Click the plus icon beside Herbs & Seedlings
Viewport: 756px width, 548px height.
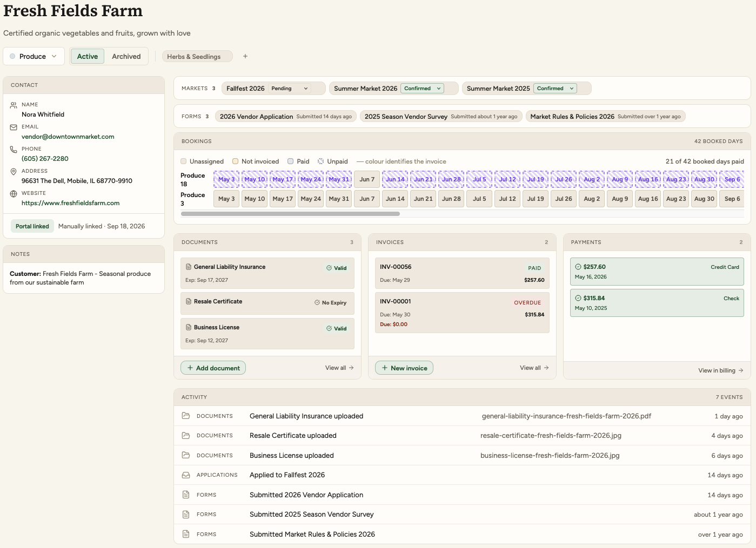point(245,56)
